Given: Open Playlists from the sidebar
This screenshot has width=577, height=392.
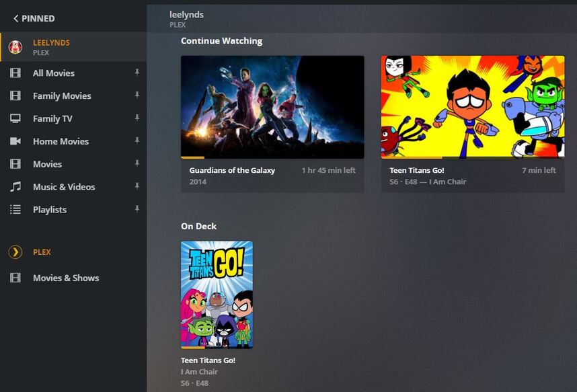Looking at the screenshot, I should (x=73, y=209).
